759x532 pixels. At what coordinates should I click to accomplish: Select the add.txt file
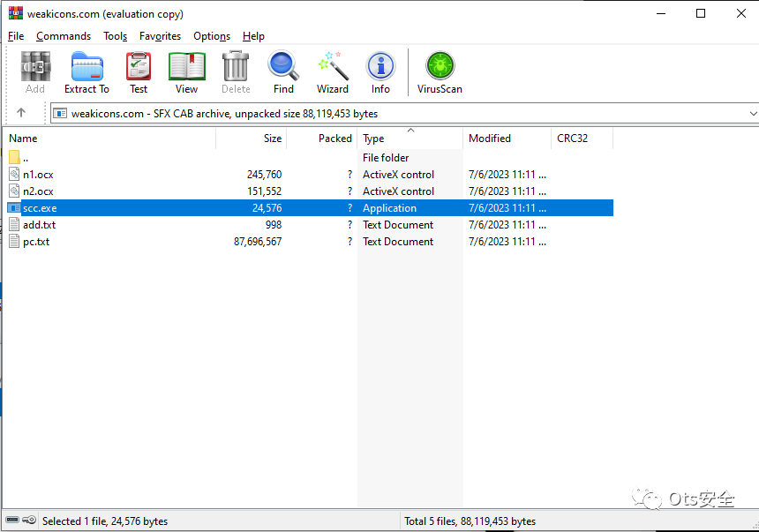point(39,225)
